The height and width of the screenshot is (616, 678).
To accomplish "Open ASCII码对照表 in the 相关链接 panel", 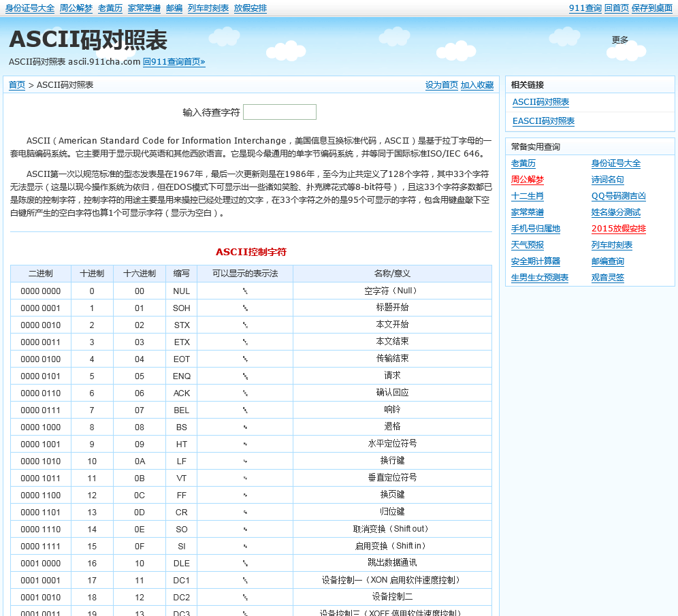I will (x=540, y=102).
